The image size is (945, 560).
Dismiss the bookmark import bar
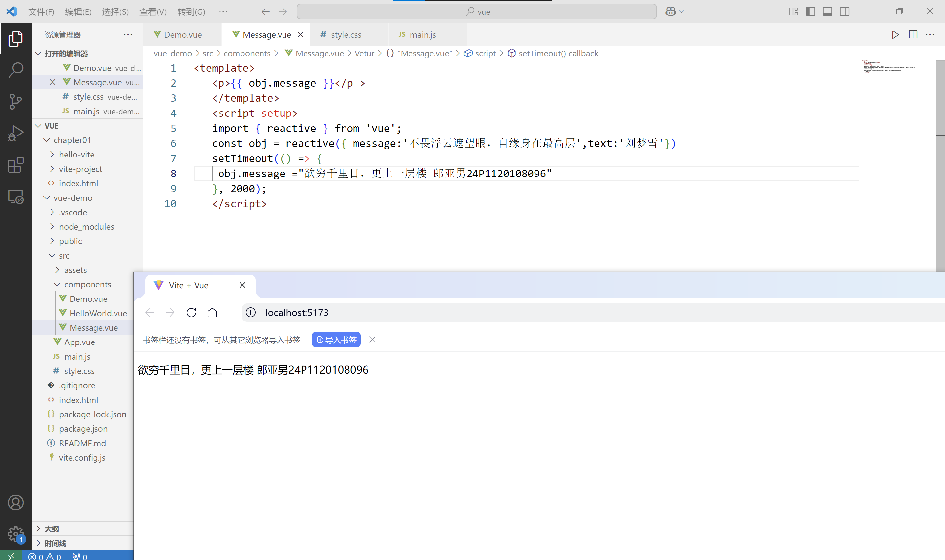[x=372, y=340]
